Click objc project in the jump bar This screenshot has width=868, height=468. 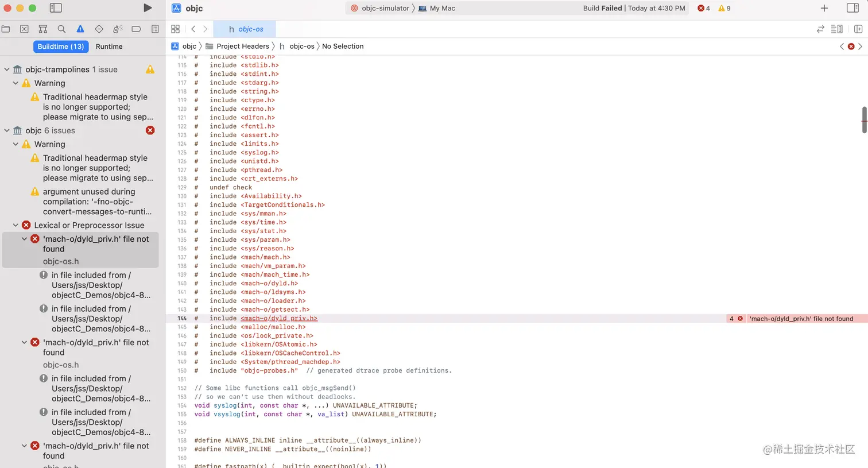pos(184,47)
